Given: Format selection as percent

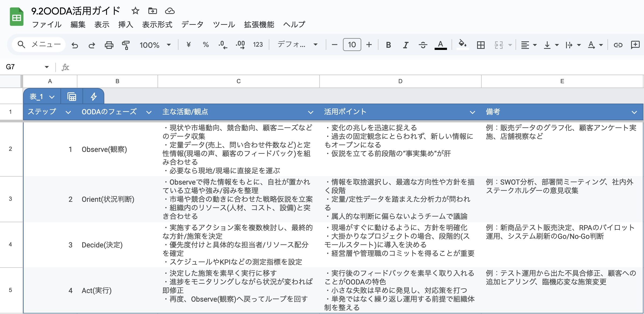Looking at the screenshot, I should point(206,45).
